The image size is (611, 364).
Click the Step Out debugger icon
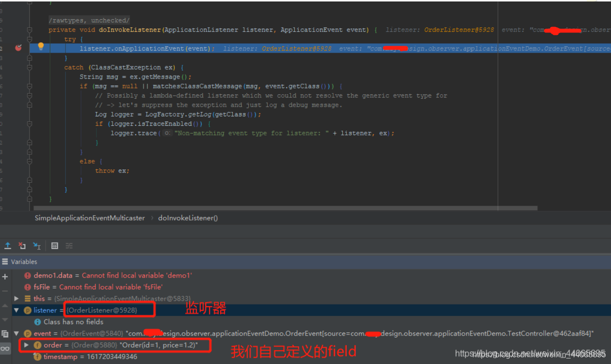[8, 246]
